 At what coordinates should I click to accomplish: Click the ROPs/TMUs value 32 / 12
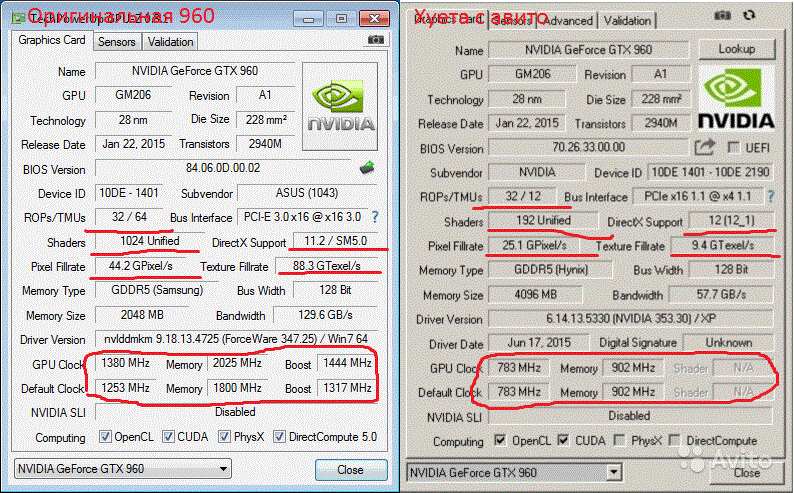(x=523, y=196)
